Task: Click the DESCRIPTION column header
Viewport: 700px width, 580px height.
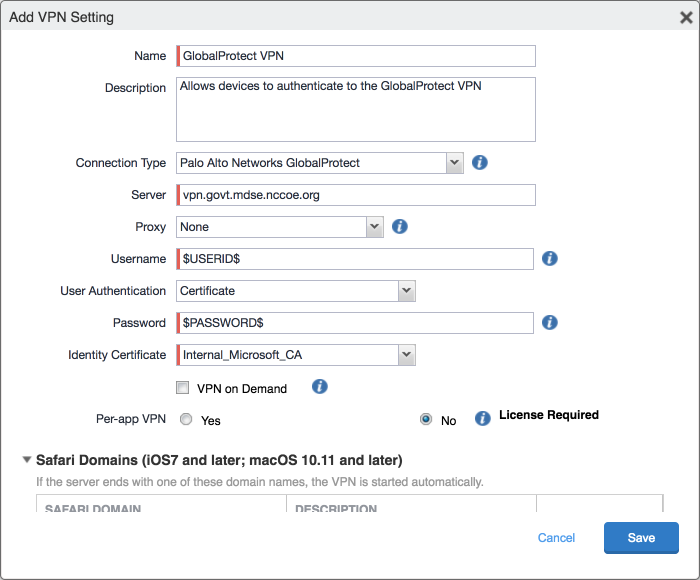Action: pos(336,508)
